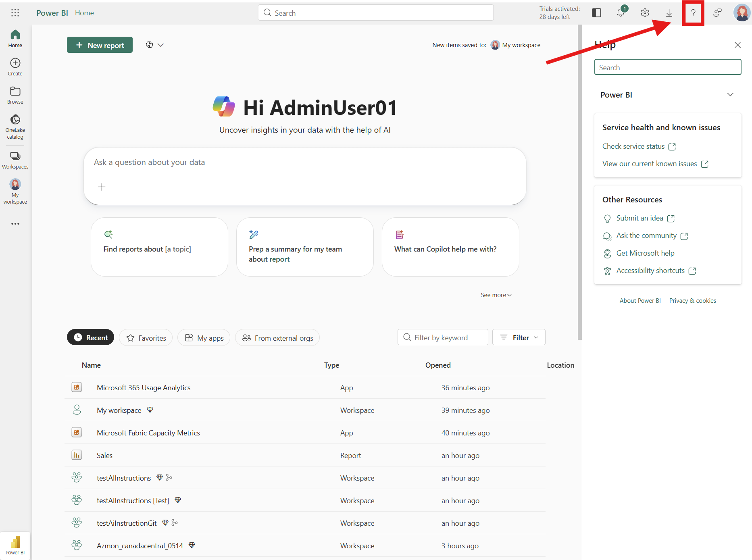Expand the See more suggestions
The width and height of the screenshot is (752, 560).
496,295
